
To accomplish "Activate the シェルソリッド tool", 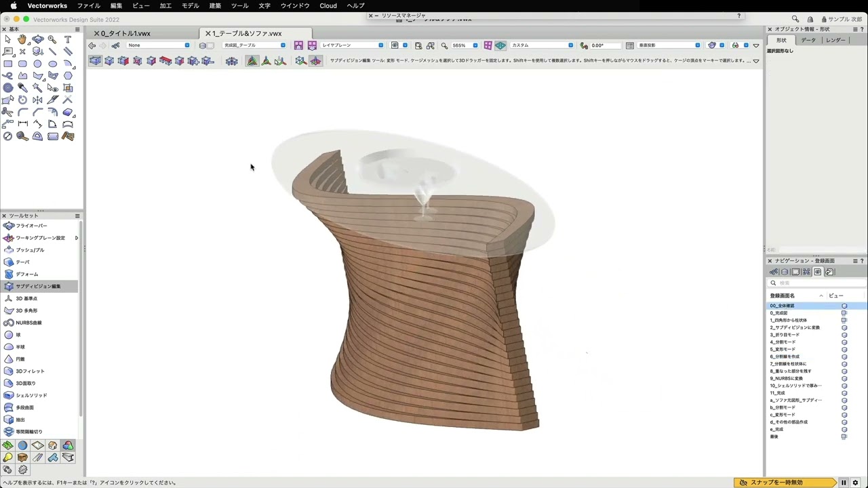I will click(31, 395).
